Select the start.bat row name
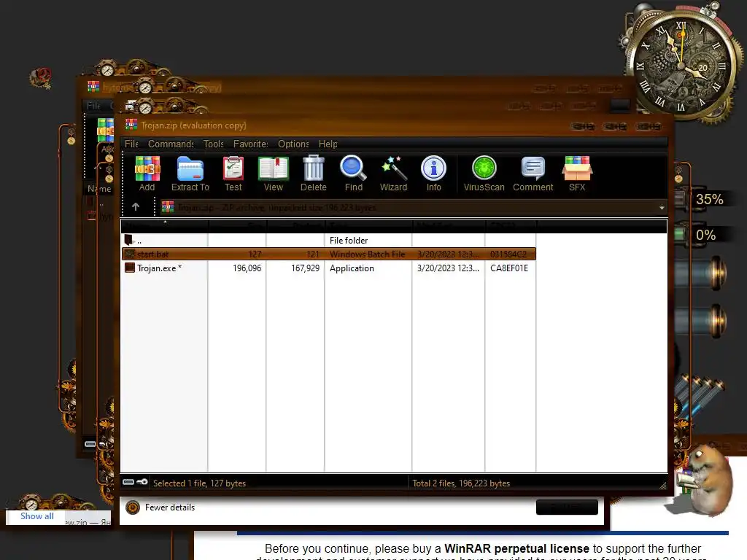The height and width of the screenshot is (560, 747). [x=152, y=254]
